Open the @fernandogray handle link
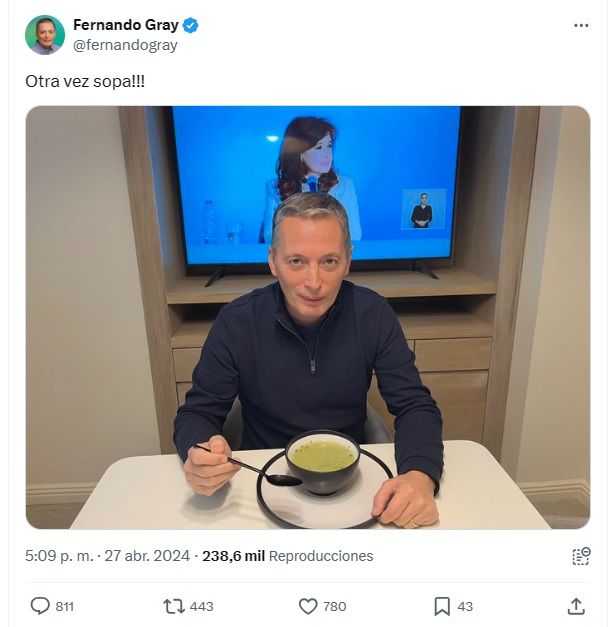 click(125, 45)
